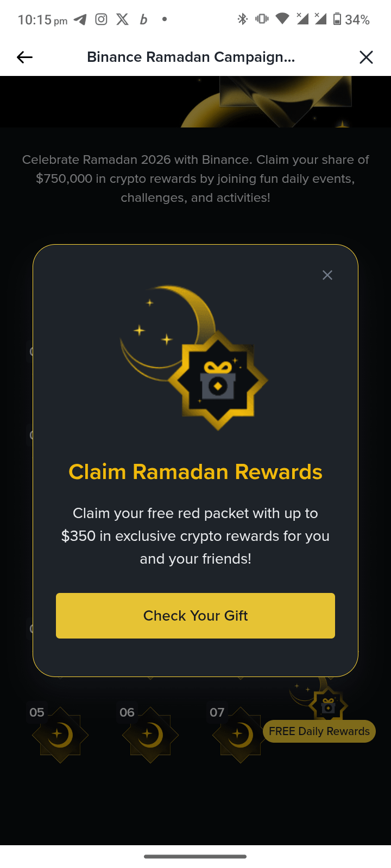391x868 pixels.
Task: Open the X notification icon in status bar
Action: click(123, 20)
